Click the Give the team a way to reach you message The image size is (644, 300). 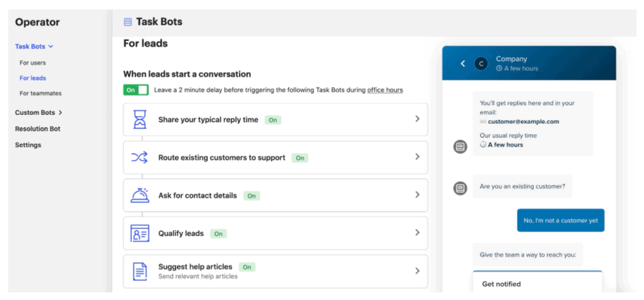(528, 255)
